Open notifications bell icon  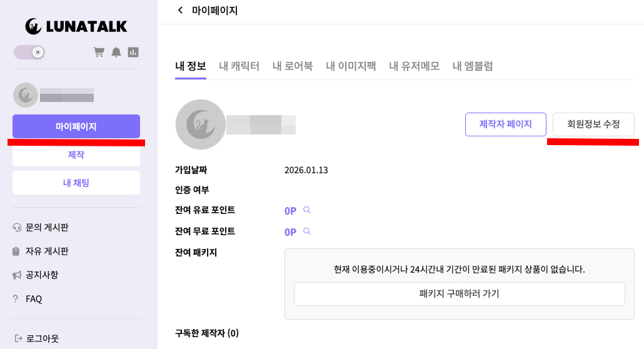116,52
